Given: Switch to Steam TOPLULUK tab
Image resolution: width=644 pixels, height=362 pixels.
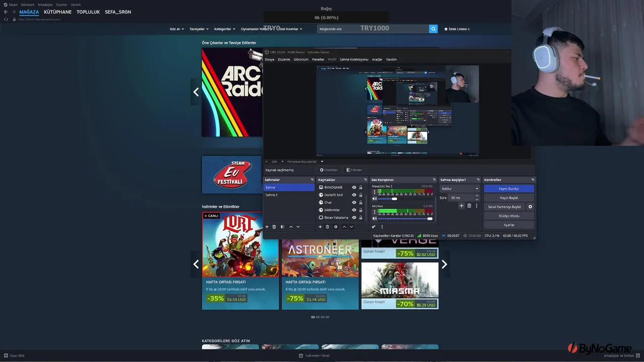Looking at the screenshot, I should (x=88, y=12).
